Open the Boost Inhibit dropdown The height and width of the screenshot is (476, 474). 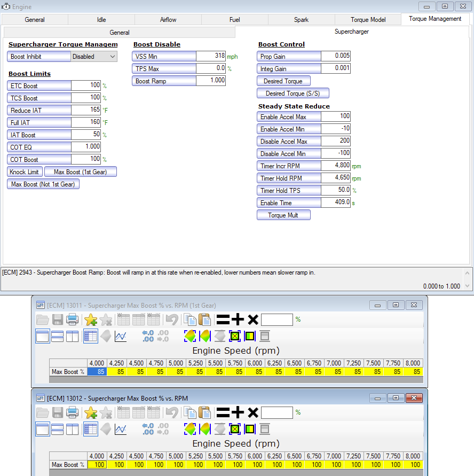click(x=94, y=57)
